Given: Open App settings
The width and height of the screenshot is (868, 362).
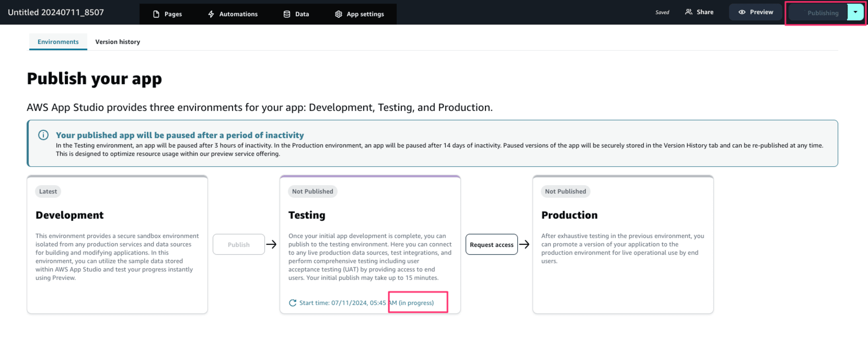Looking at the screenshot, I should click(x=359, y=14).
